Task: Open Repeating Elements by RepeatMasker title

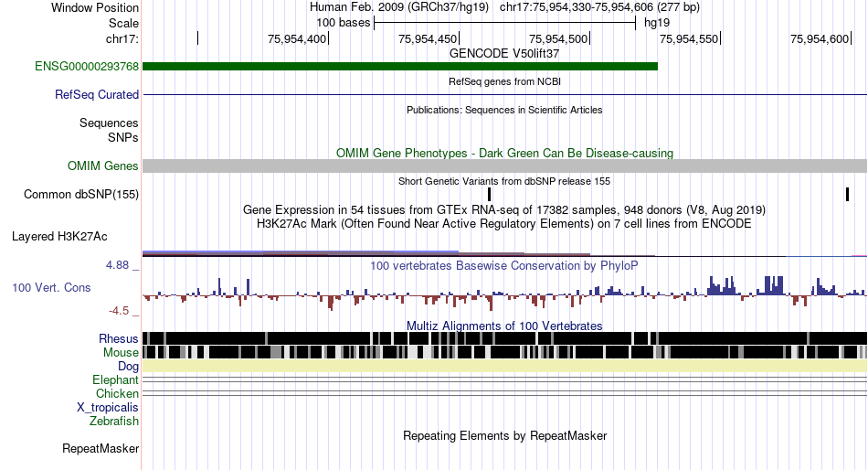Action: coord(504,435)
